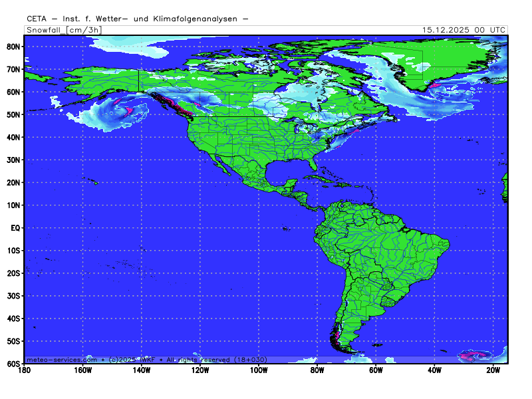532x399 pixels.
Task: Select the EQ equator axis label
Action: pos(15,227)
